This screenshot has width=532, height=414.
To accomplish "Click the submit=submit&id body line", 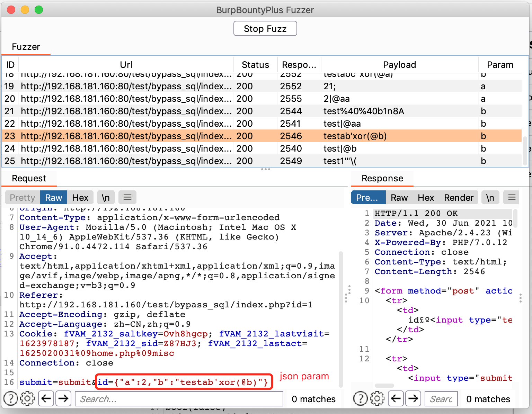I will click(144, 382).
